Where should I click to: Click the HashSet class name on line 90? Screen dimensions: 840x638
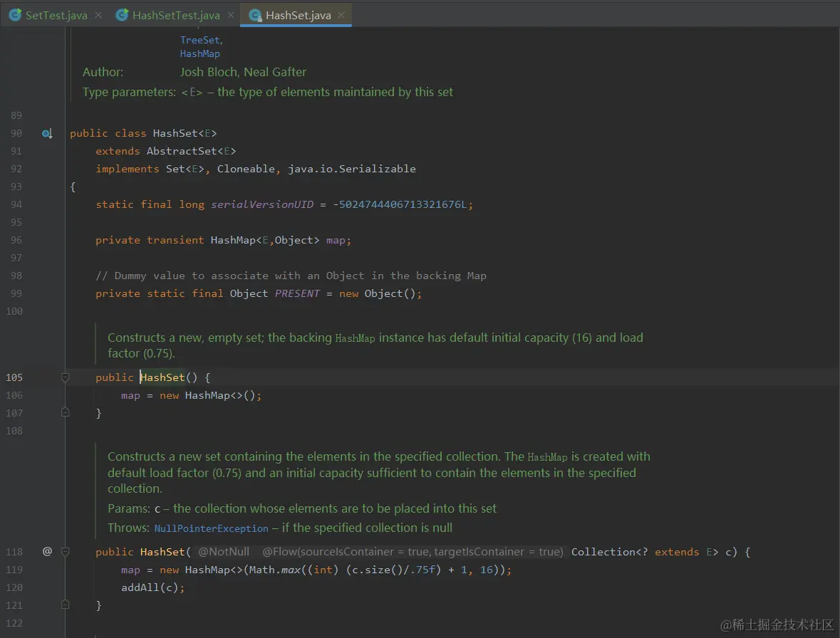[175, 133]
